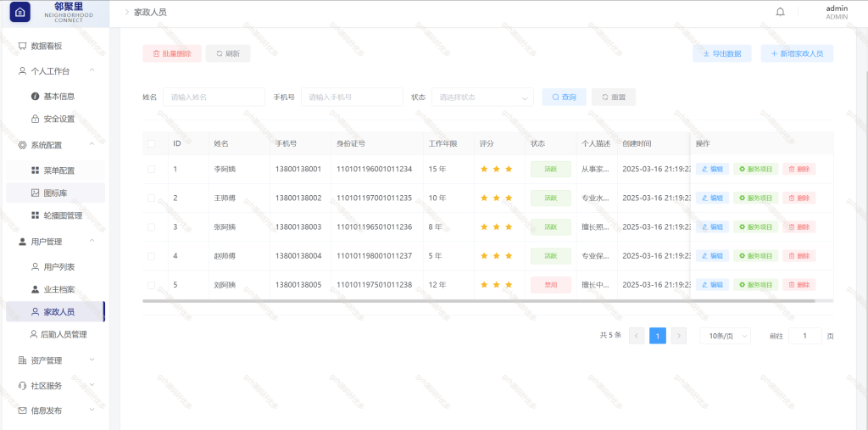Open the 基本信息 menu item

point(55,97)
